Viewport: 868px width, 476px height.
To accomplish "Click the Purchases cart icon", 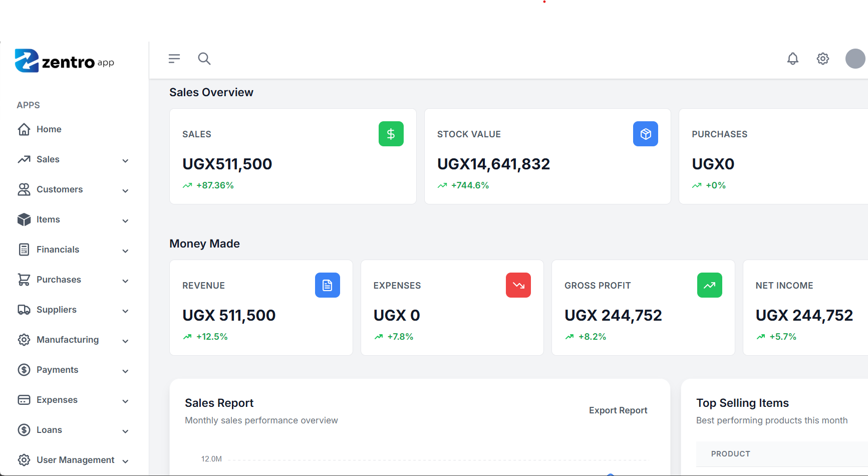I will coord(24,280).
